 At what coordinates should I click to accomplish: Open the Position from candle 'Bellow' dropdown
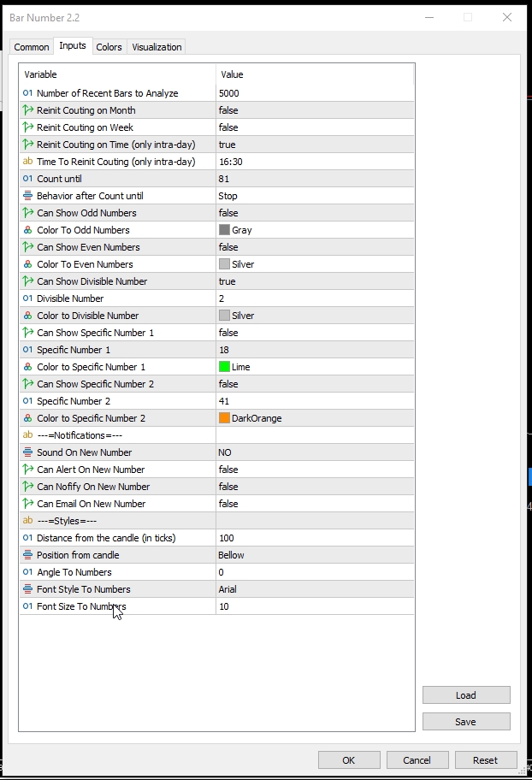pos(314,555)
